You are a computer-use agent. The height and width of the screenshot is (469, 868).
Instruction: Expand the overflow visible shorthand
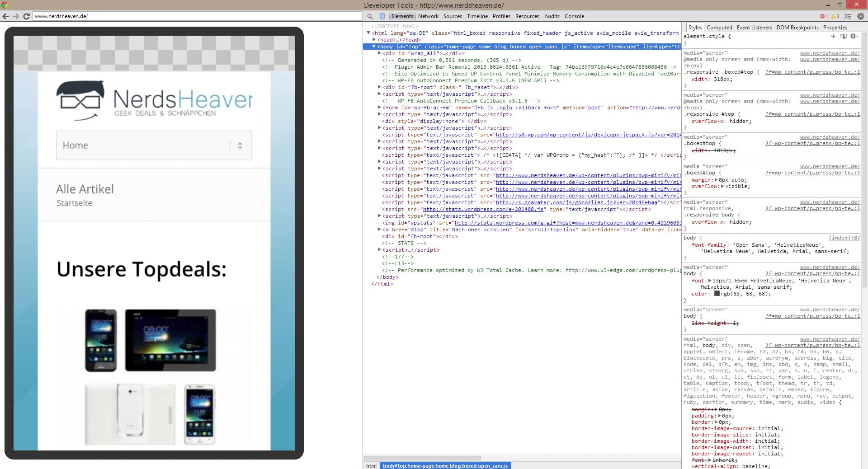(x=722, y=186)
